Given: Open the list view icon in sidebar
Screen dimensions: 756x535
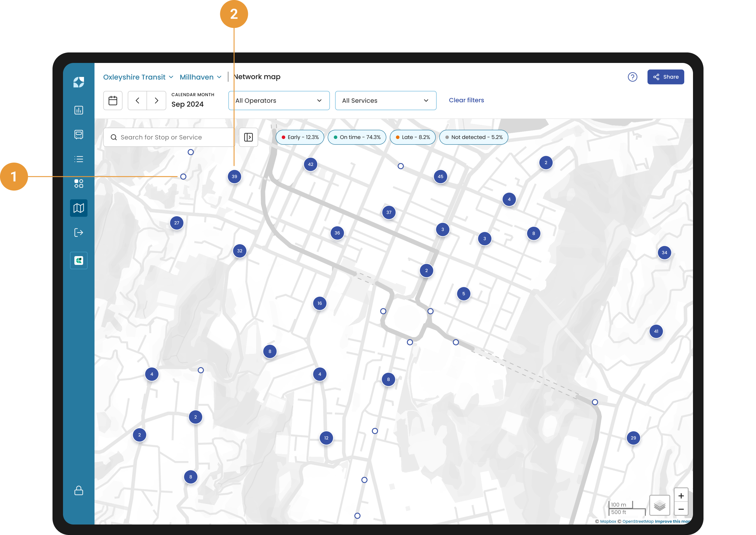Looking at the screenshot, I should [x=78, y=159].
